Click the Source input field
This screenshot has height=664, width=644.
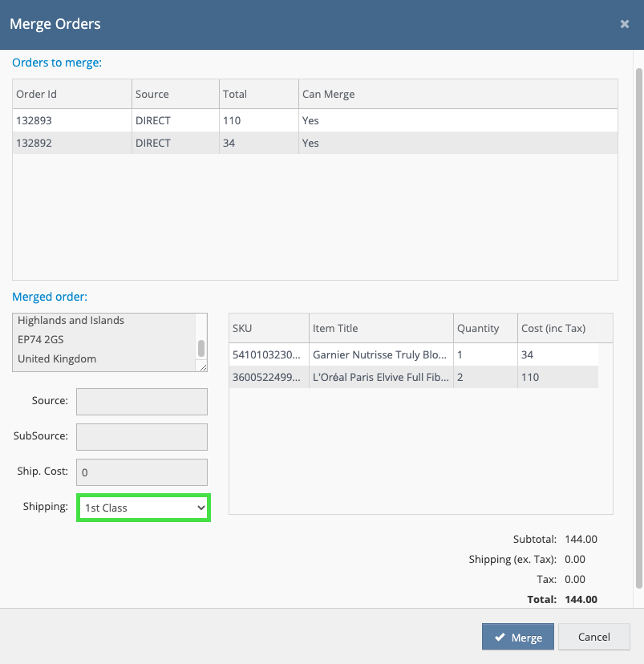141,401
